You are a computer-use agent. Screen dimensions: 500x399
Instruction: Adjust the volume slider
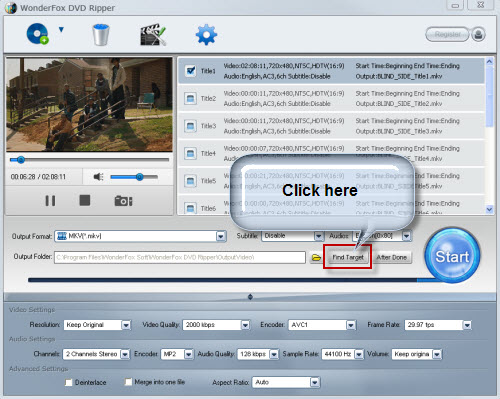[x=134, y=177]
